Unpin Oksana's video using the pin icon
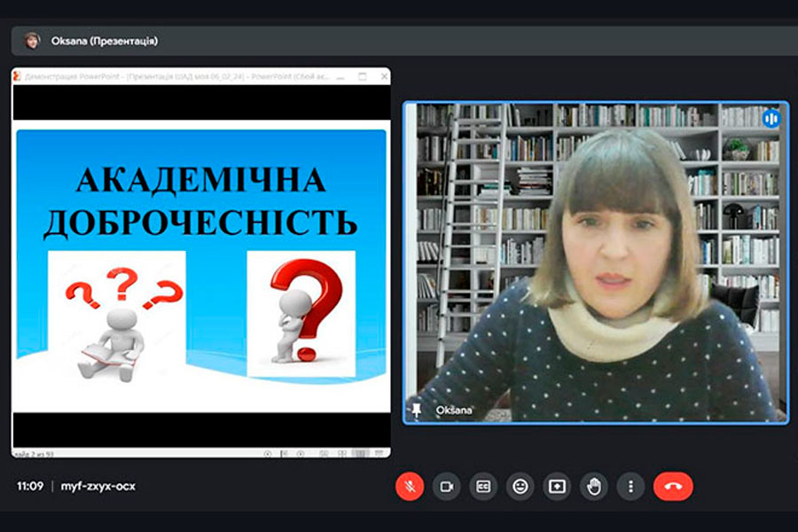The image size is (798, 532). tap(417, 411)
